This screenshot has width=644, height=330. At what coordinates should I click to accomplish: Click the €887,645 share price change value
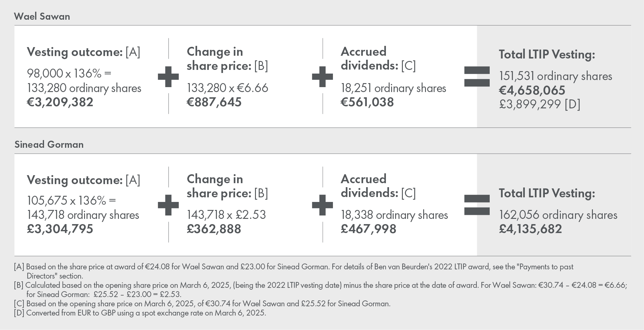pos(214,102)
